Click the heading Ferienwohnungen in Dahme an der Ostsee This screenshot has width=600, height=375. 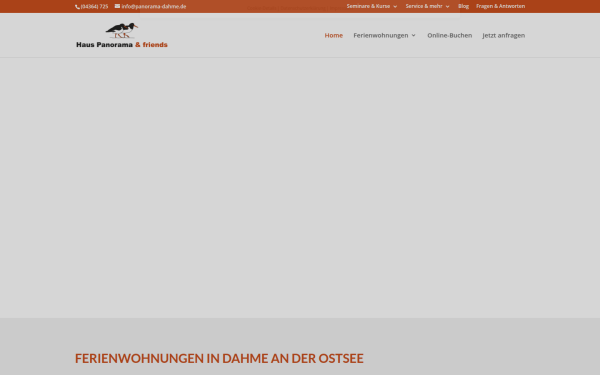(x=219, y=359)
